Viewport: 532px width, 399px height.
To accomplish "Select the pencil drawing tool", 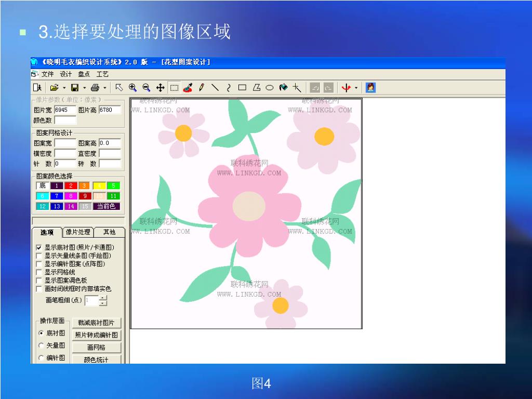I will coord(202,88).
